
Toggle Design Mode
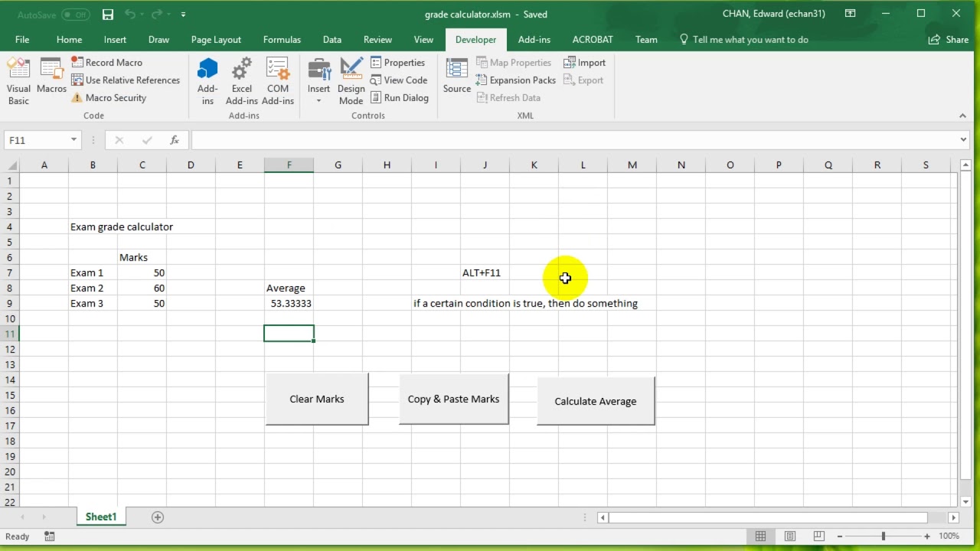[351, 82]
